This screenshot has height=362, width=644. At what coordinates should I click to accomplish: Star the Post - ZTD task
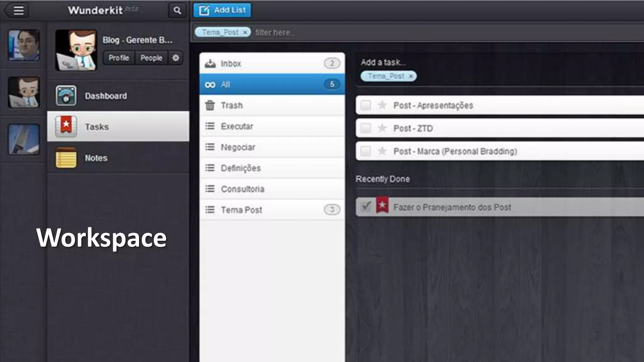[382, 128]
